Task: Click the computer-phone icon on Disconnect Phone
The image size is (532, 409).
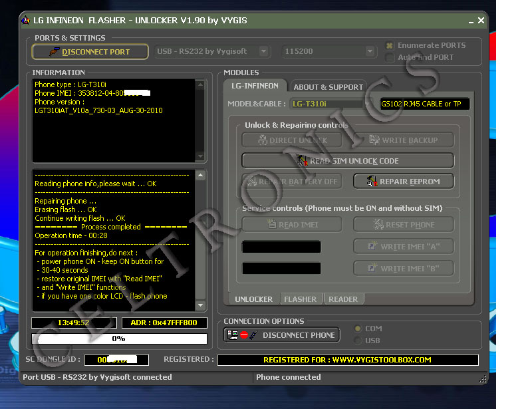Action: (x=243, y=335)
